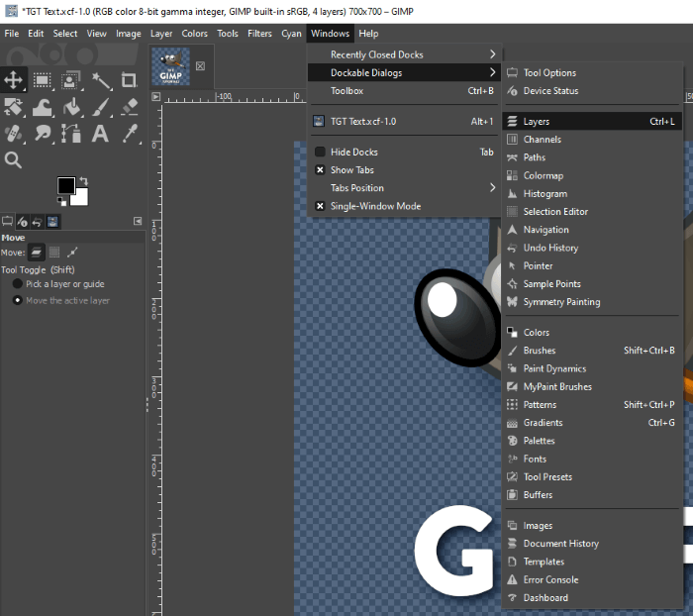Select the Text tool

coord(100,133)
